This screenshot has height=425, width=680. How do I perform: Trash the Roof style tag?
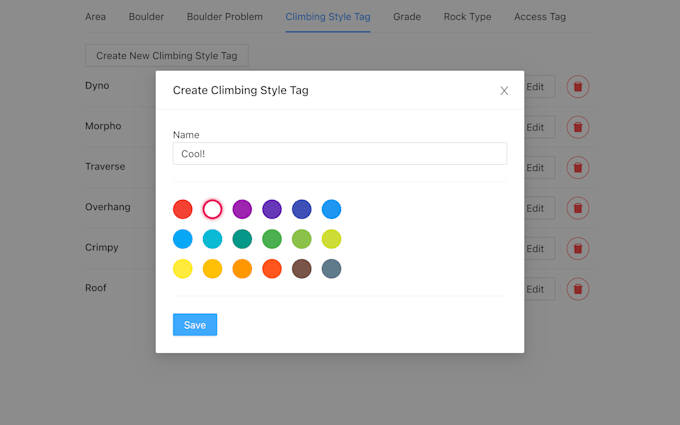(578, 289)
